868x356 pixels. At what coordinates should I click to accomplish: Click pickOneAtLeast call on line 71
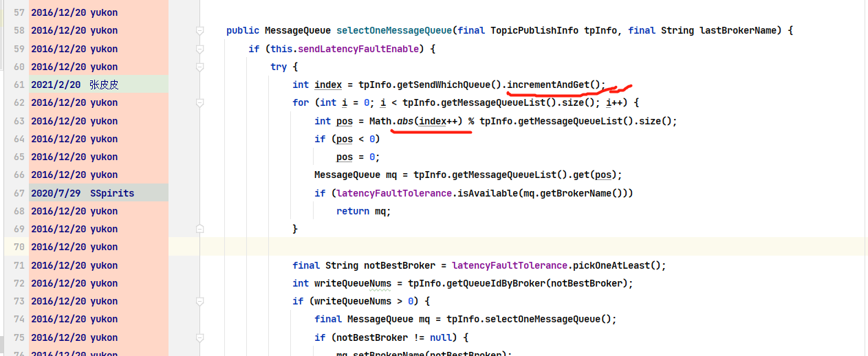tap(611, 265)
